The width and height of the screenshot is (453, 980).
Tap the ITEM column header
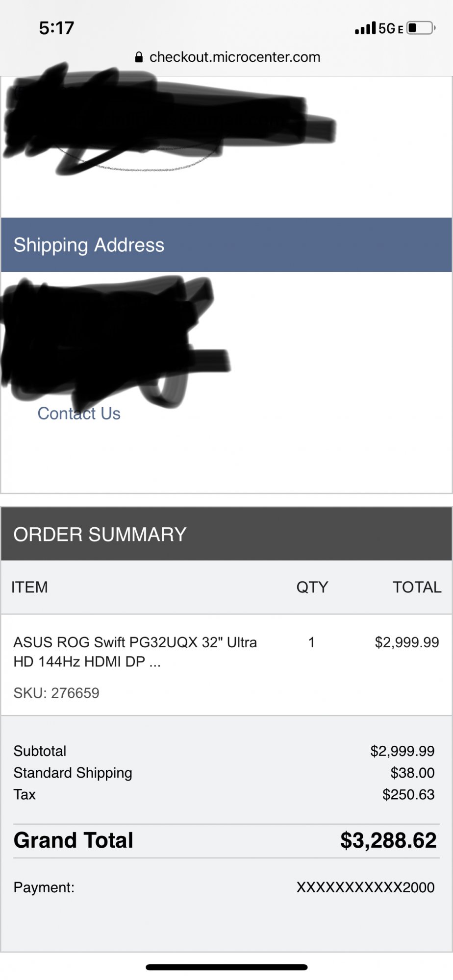29,587
